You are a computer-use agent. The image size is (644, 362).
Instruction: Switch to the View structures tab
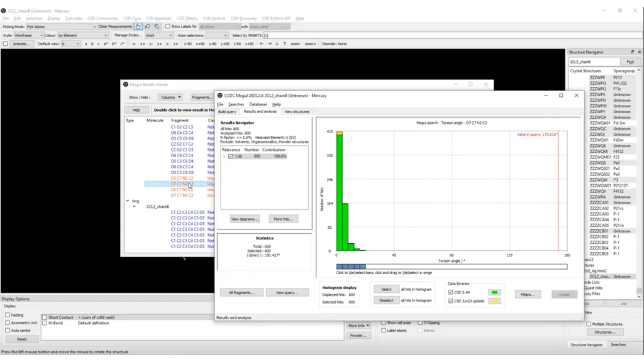[297, 111]
